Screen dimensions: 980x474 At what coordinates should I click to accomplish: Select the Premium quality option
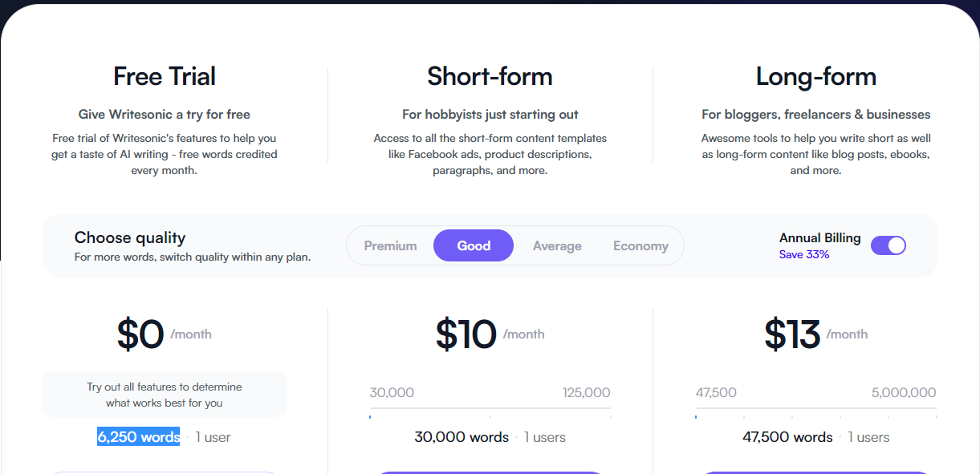pyautogui.click(x=390, y=245)
